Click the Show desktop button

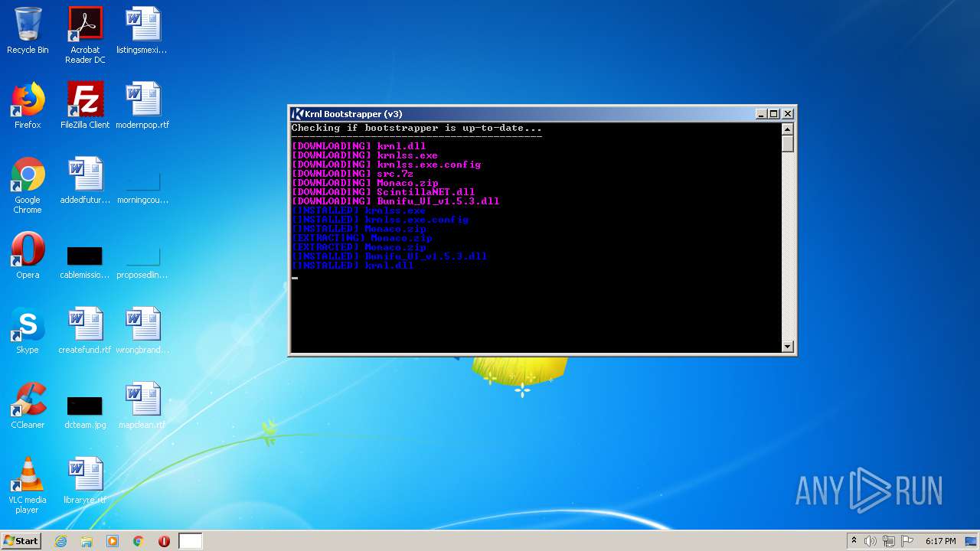click(972, 541)
